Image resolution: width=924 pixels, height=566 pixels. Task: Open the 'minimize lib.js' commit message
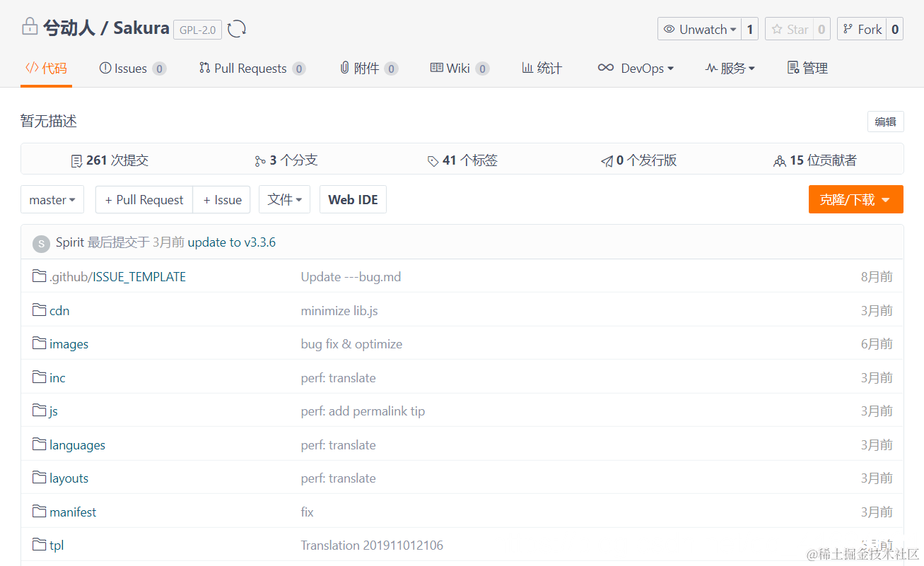339,311
